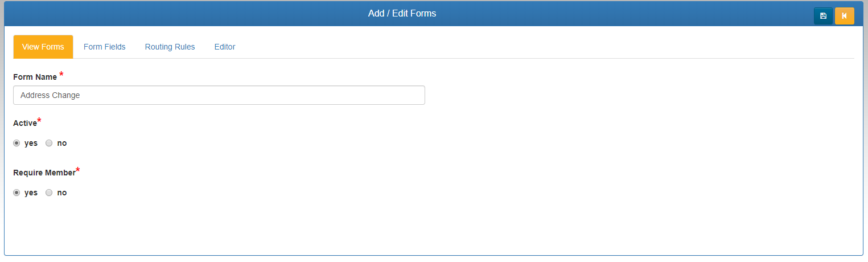Switch to the View Forms tab
The image size is (868, 262).
pyautogui.click(x=43, y=47)
